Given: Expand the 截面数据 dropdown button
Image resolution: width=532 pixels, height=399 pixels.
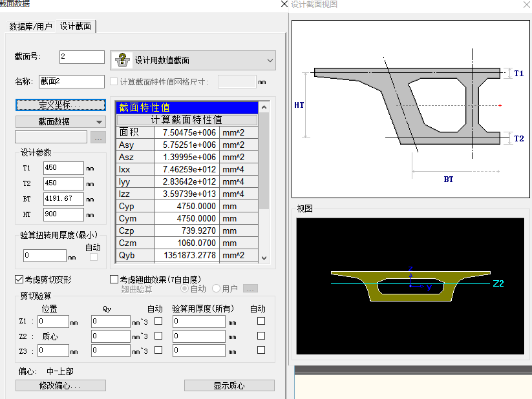Looking at the screenshot, I should click(61, 121).
